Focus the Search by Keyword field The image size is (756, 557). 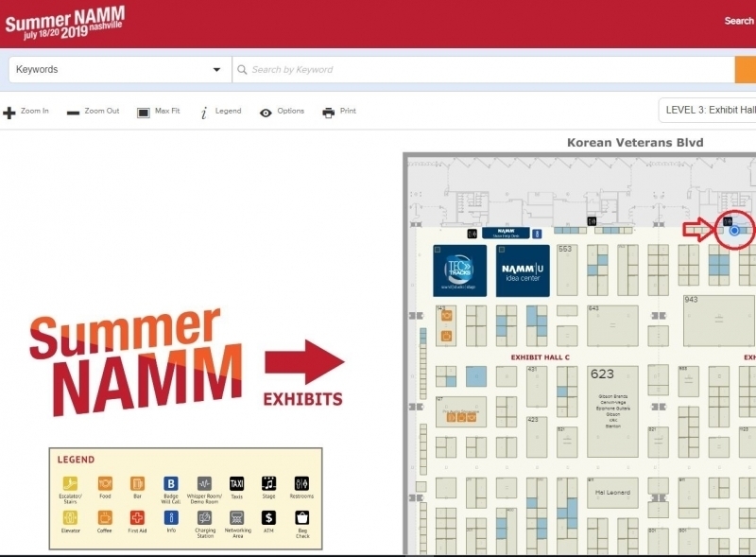point(483,69)
